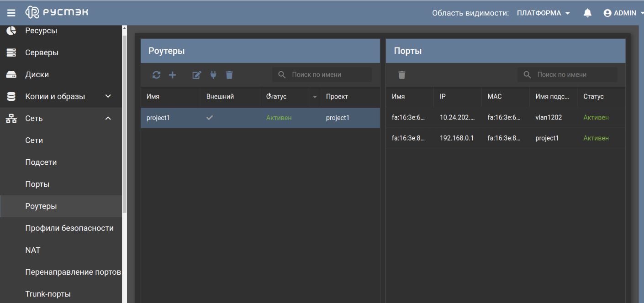Click the trash icon in Ports panel
This screenshot has width=644, height=303.
pos(401,75)
